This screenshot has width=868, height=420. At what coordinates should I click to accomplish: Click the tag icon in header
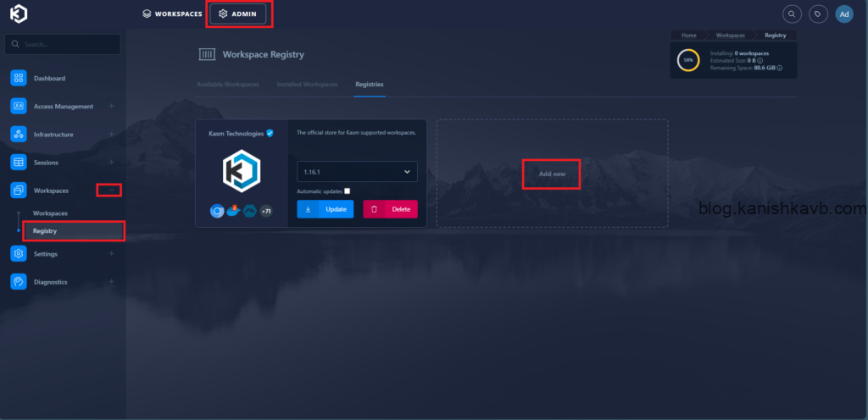pos(818,14)
